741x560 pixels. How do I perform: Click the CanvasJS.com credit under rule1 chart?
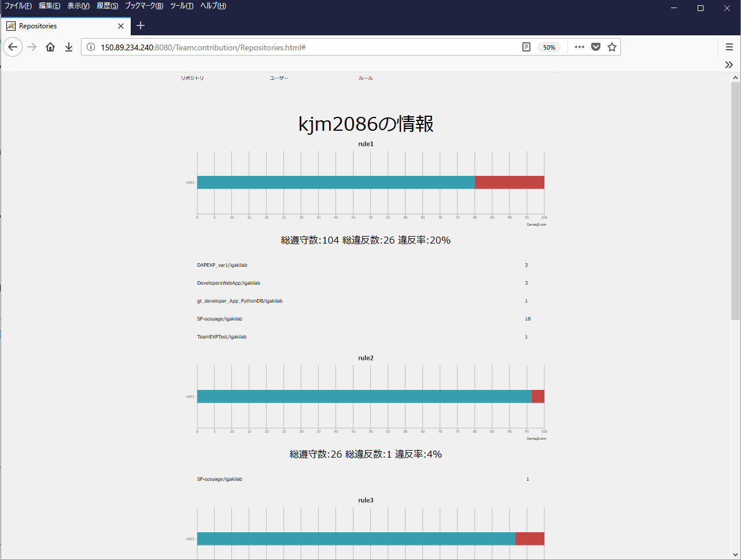pos(536,224)
